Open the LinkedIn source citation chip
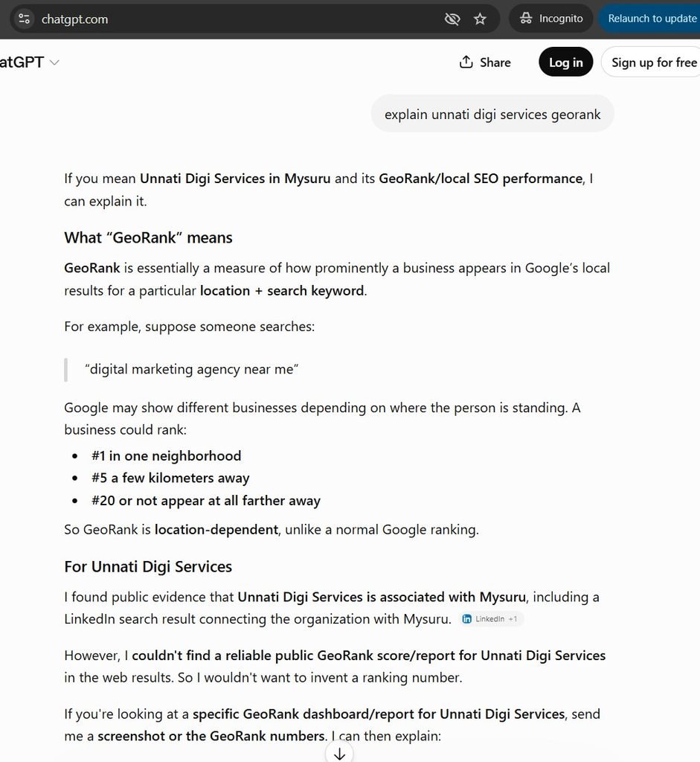Viewport: 700px width, 762px height. tap(491, 618)
